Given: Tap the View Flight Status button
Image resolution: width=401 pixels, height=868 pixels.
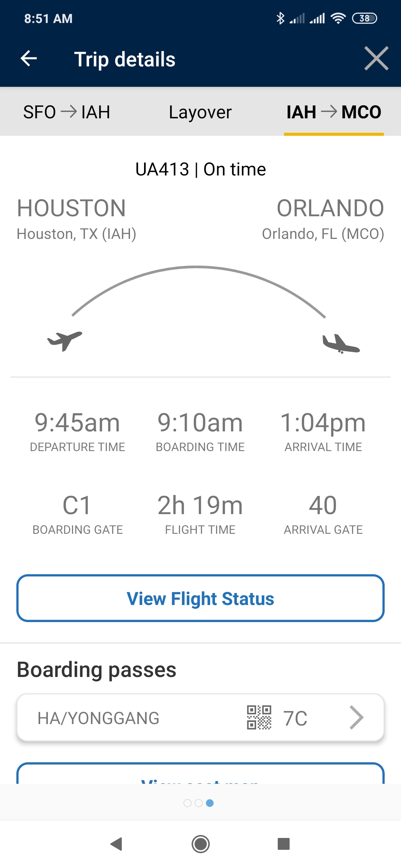Looking at the screenshot, I should pyautogui.click(x=200, y=598).
